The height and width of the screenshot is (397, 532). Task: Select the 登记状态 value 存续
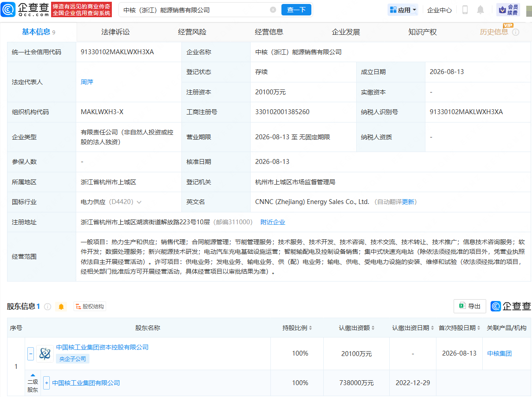[x=261, y=72]
